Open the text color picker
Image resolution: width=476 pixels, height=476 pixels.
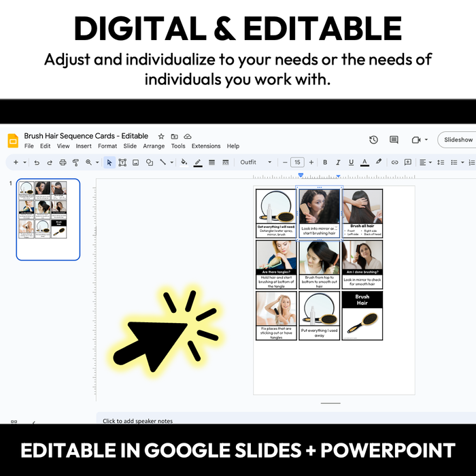point(364,163)
